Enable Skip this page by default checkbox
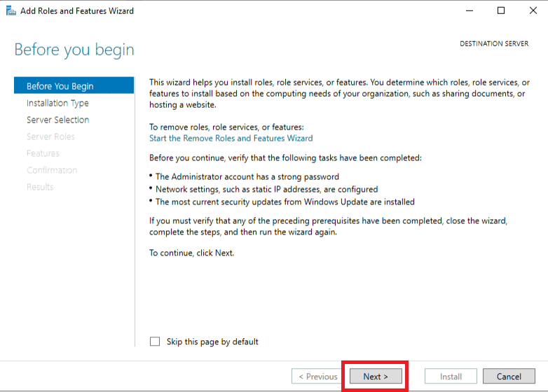548x392 pixels. tap(155, 342)
